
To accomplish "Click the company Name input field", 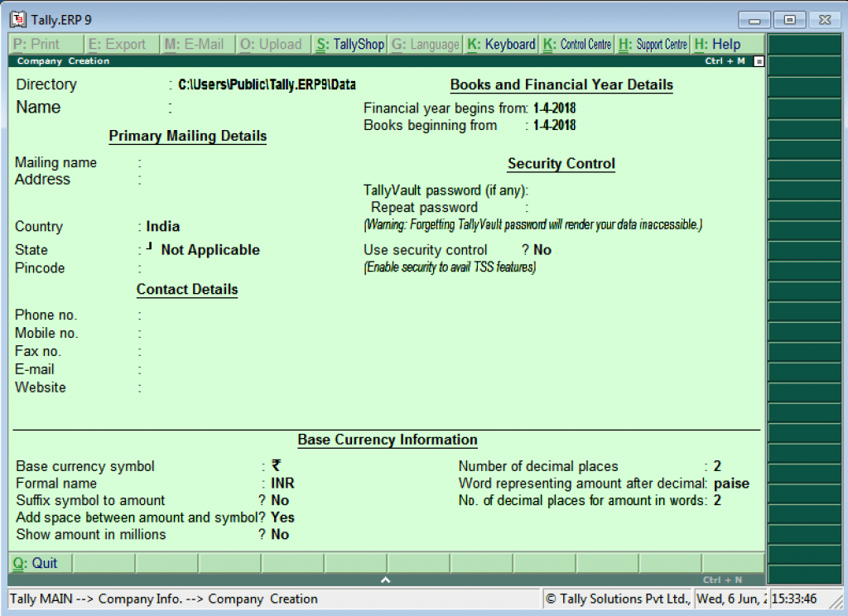I will pos(248,108).
